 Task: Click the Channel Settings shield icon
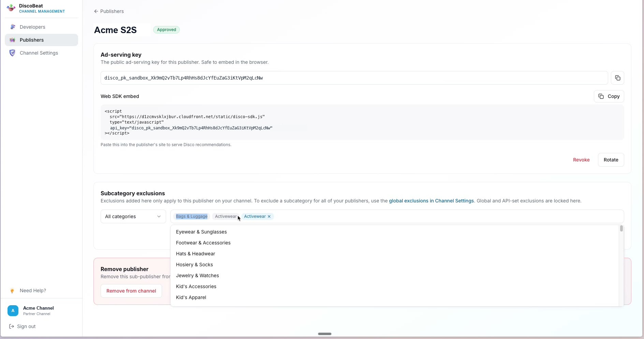pyautogui.click(x=13, y=53)
